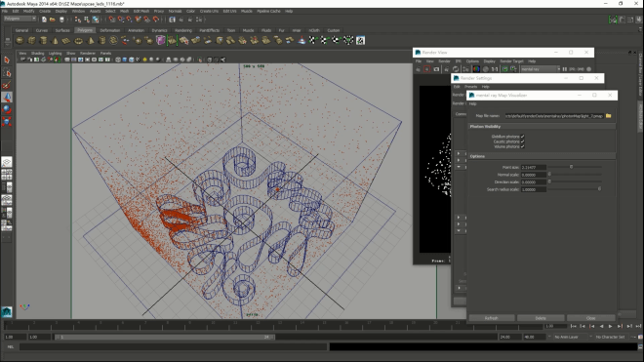Activate the Lasso tool in the toolbox
The image size is (644, 362).
coord(7,73)
